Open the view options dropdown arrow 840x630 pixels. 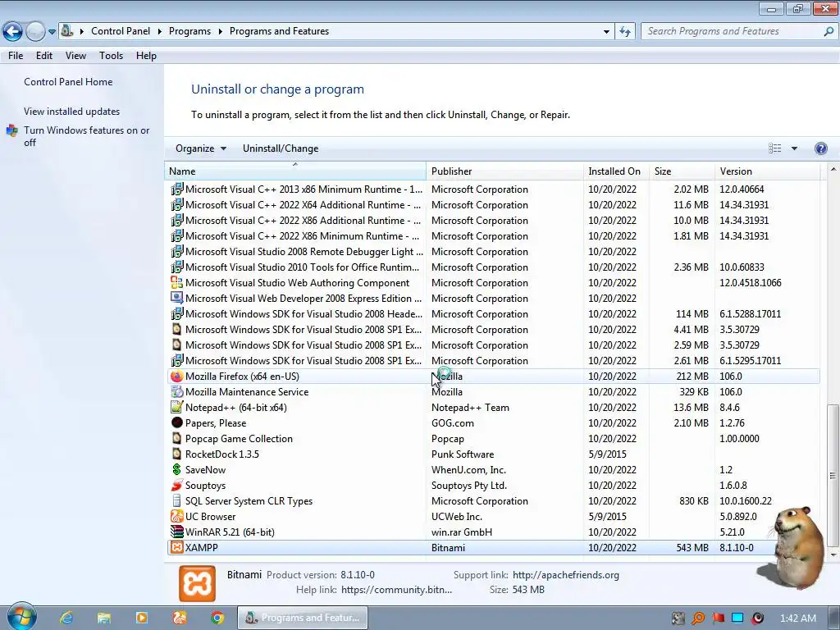[x=794, y=148]
